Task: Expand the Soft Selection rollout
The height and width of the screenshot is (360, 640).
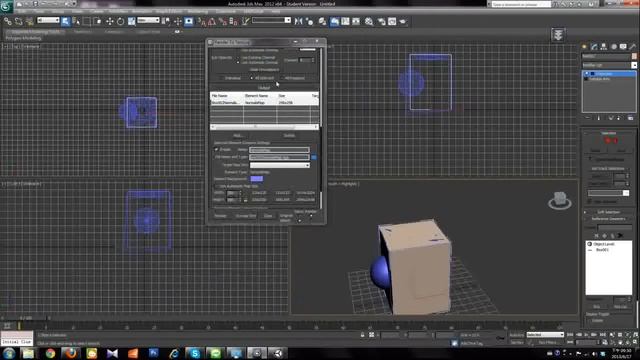Action: click(609, 212)
